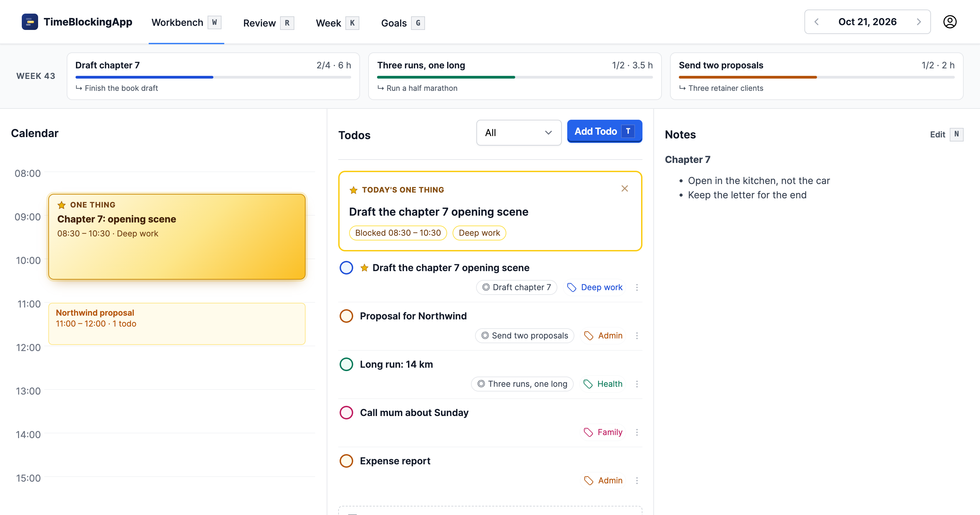
Task: Click the Three runs, one long progress bar
Action: pyautogui.click(x=515, y=77)
